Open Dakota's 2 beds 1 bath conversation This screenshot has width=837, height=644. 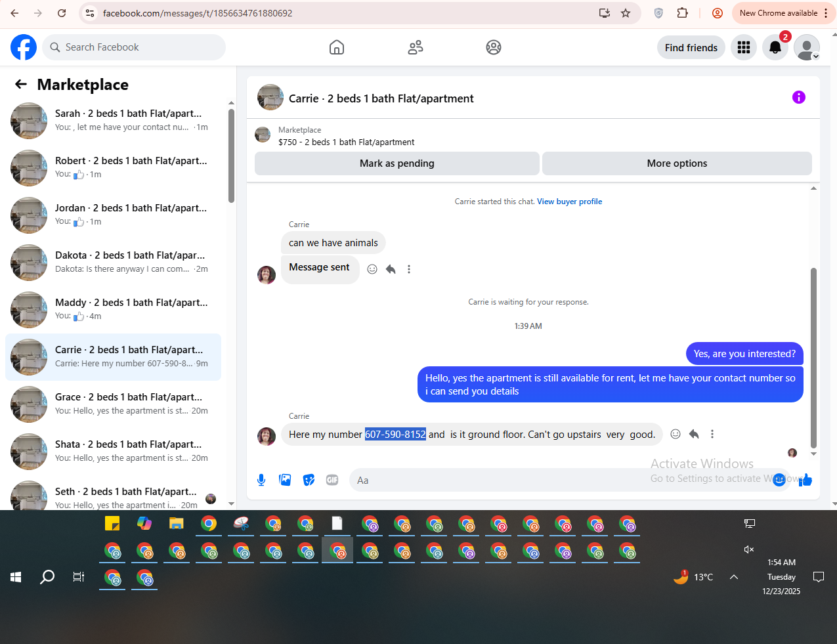pos(113,263)
